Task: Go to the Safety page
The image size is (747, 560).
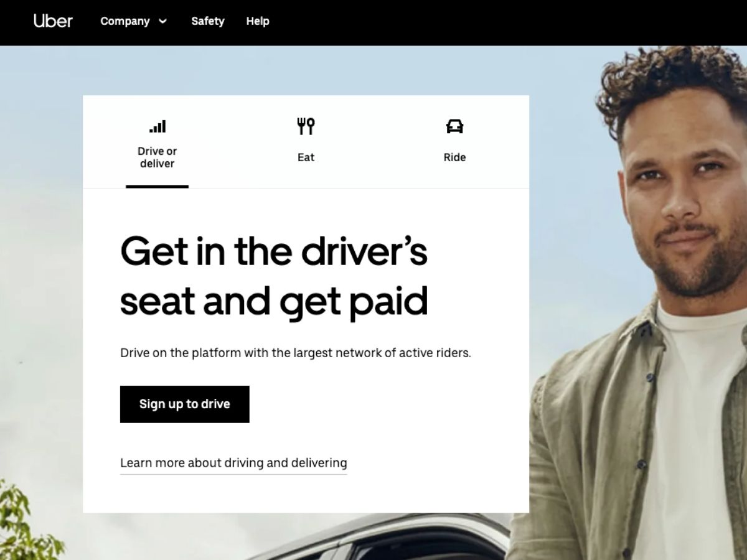Action: pos(208,21)
